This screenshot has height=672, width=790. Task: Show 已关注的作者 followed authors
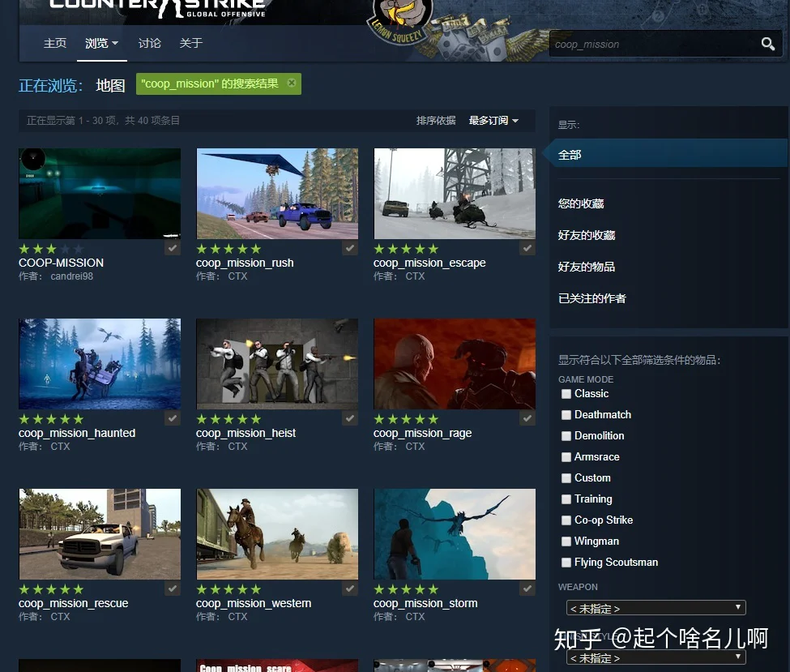pos(592,298)
